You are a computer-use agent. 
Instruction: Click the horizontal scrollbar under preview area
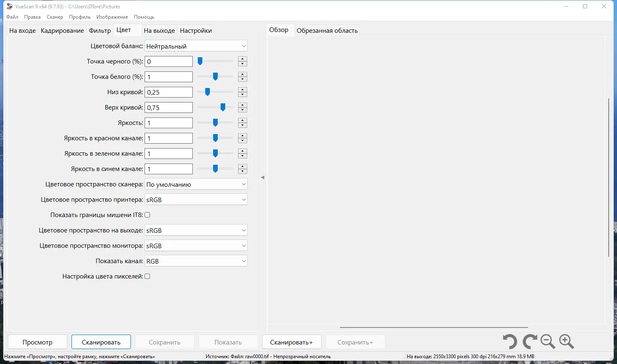[x=434, y=327]
